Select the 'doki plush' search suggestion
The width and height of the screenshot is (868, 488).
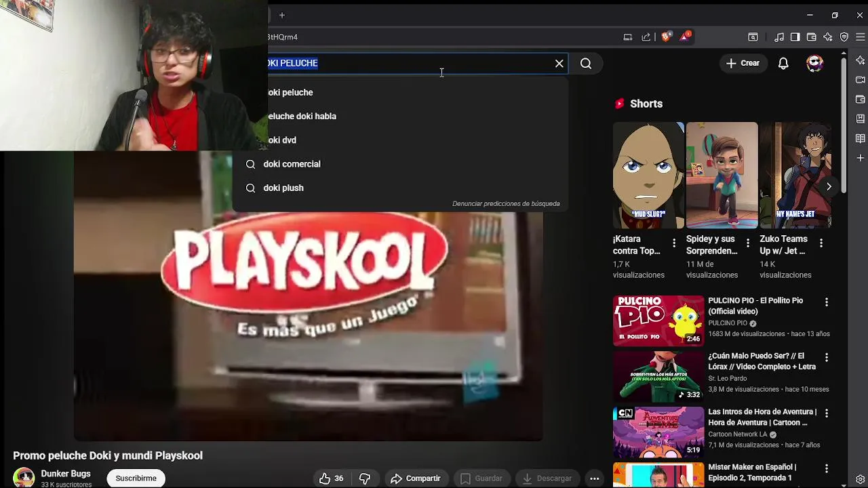(x=400, y=188)
